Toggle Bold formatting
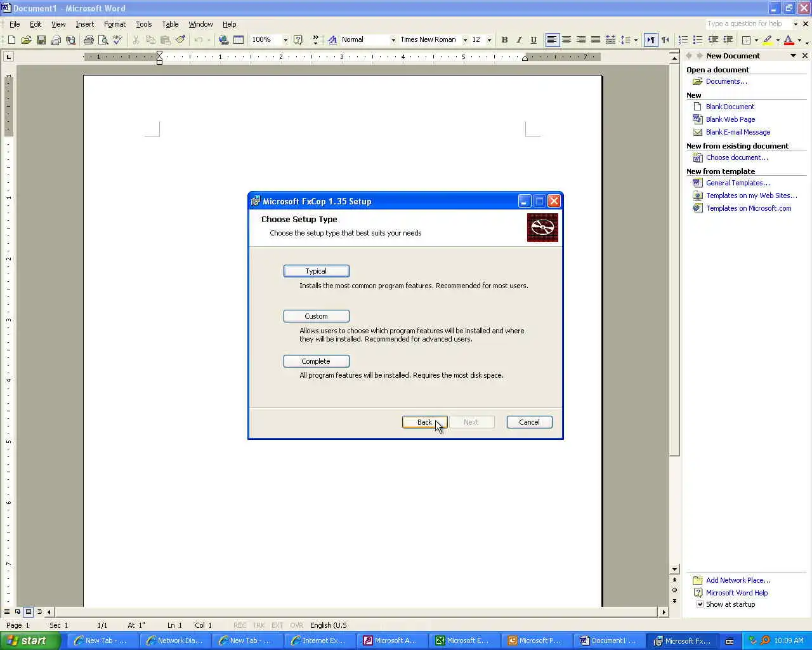812x650 pixels. click(x=504, y=40)
